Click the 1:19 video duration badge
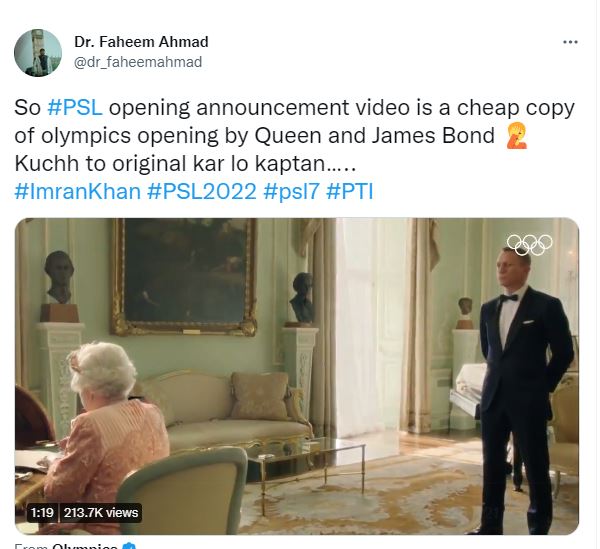Image resolution: width=600 pixels, height=549 pixels. click(x=42, y=513)
